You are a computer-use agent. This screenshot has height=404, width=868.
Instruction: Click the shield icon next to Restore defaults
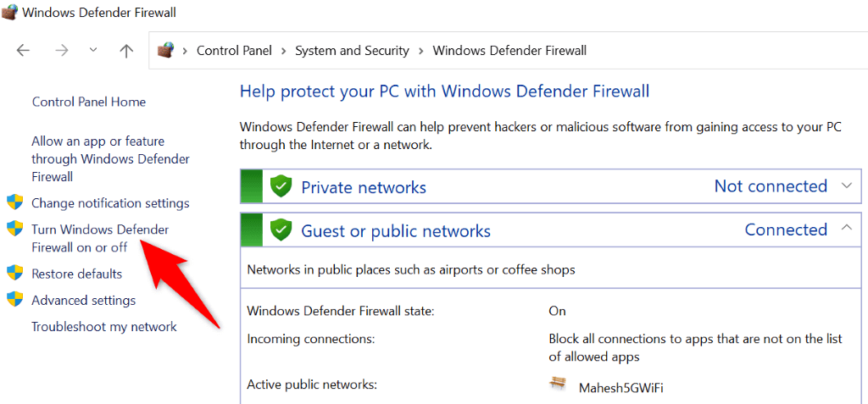(14, 274)
